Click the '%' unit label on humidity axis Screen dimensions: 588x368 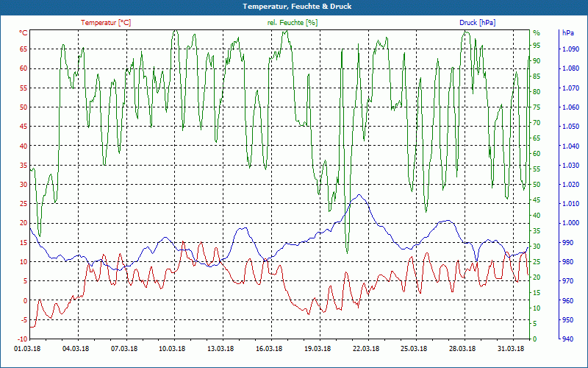pyautogui.click(x=537, y=33)
